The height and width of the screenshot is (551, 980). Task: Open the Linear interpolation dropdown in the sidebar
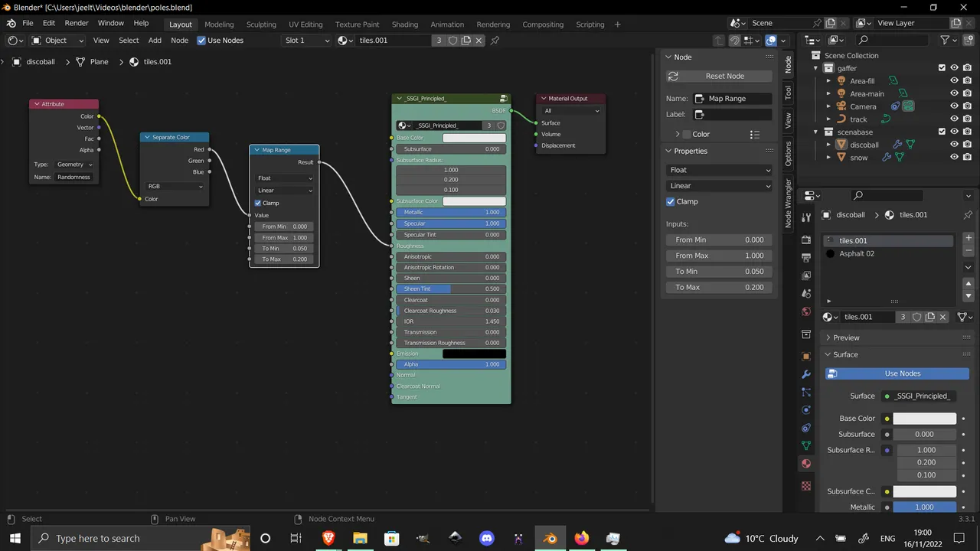click(720, 185)
